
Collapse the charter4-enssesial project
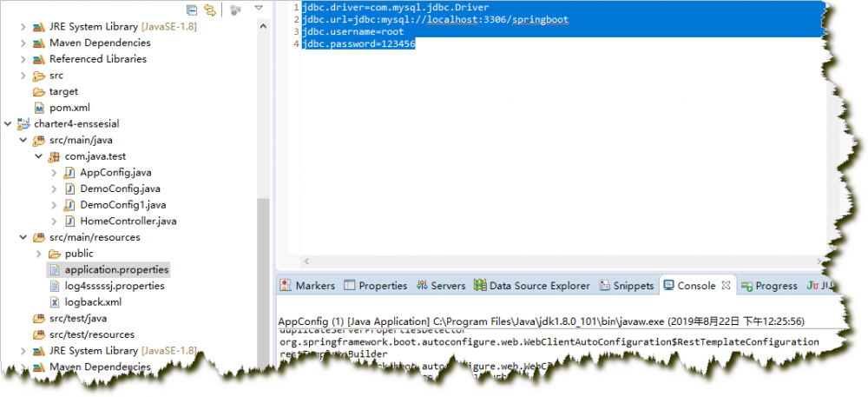(x=8, y=123)
